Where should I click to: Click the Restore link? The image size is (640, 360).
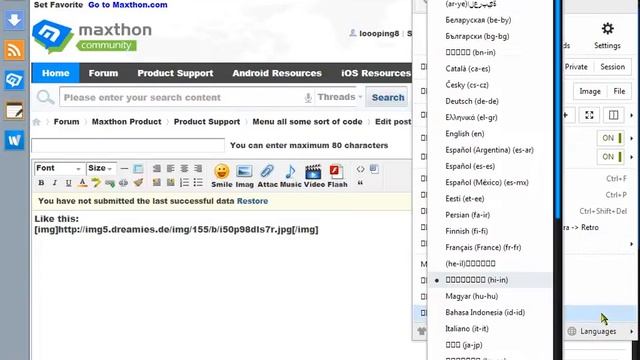(252, 201)
